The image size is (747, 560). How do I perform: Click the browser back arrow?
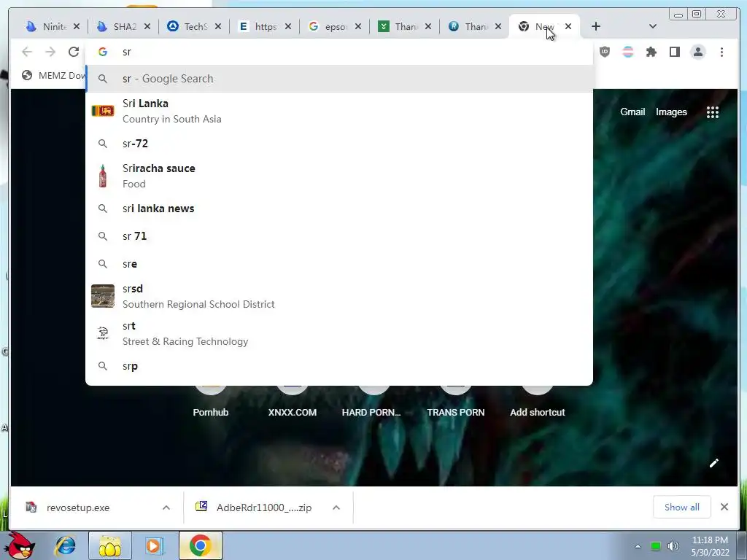pyautogui.click(x=27, y=52)
